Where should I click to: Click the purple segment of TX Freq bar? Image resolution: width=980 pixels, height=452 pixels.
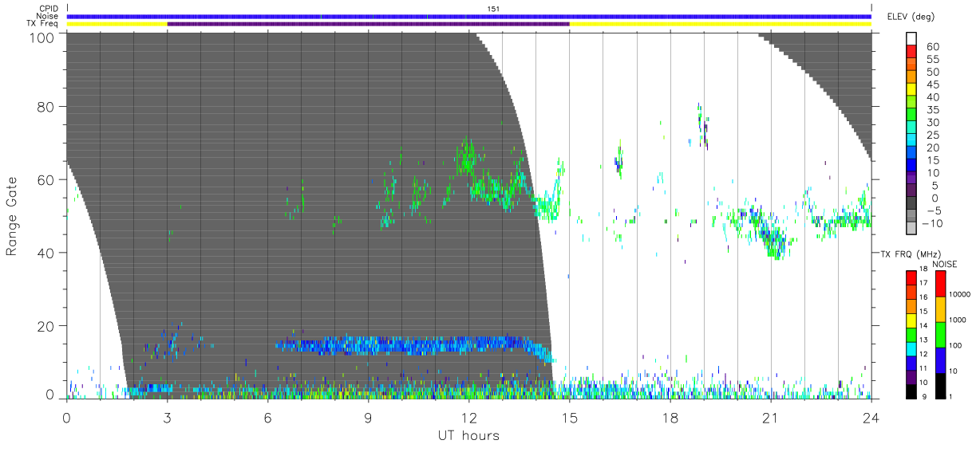pyautogui.click(x=368, y=24)
